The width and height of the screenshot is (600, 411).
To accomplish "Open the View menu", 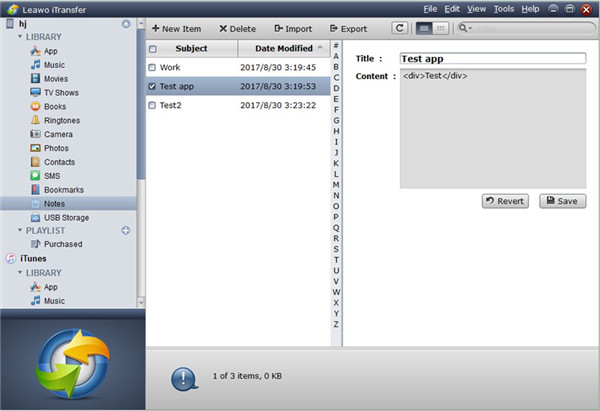I will pos(476,9).
